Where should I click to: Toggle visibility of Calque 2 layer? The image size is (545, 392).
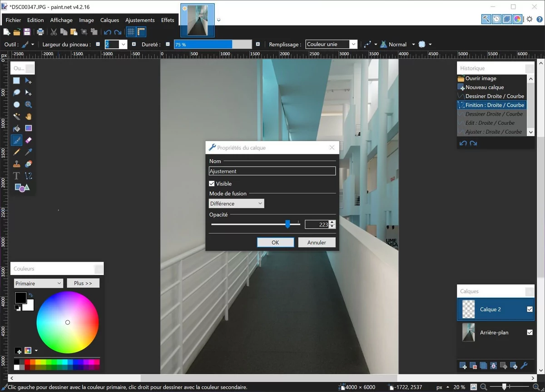(x=530, y=309)
